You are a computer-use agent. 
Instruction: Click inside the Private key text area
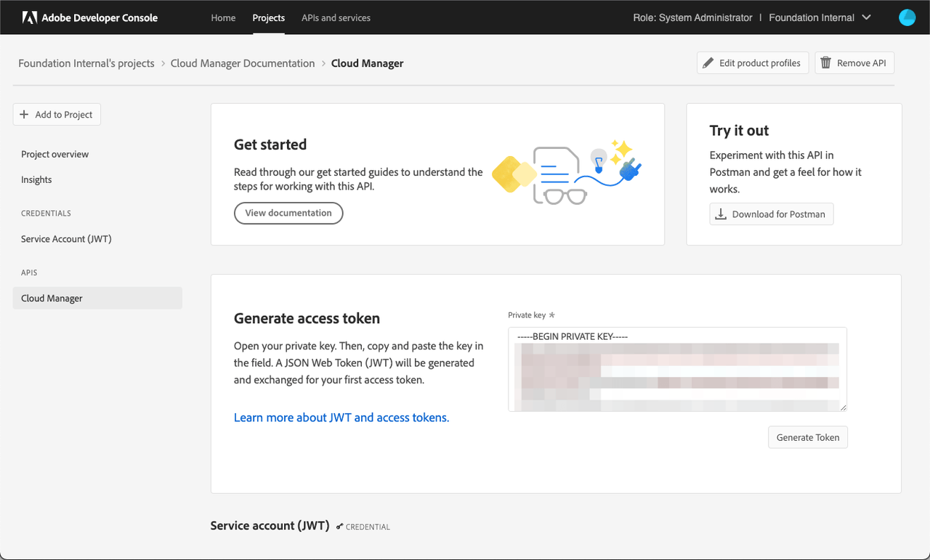click(677, 370)
